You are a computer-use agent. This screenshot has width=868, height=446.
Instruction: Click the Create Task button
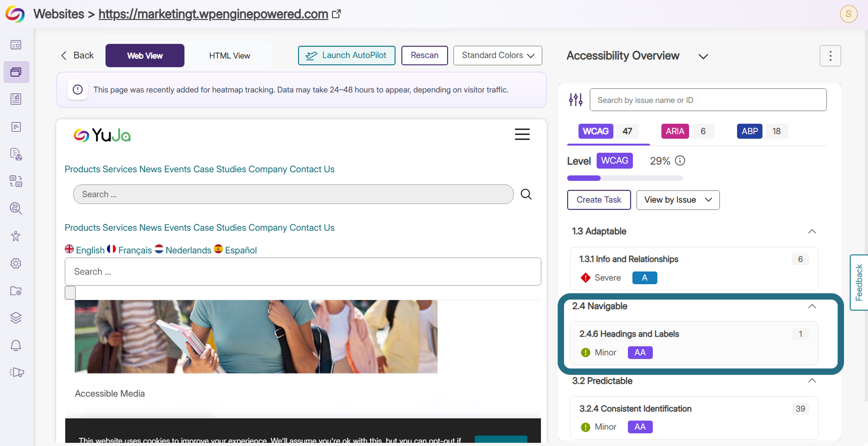(599, 200)
